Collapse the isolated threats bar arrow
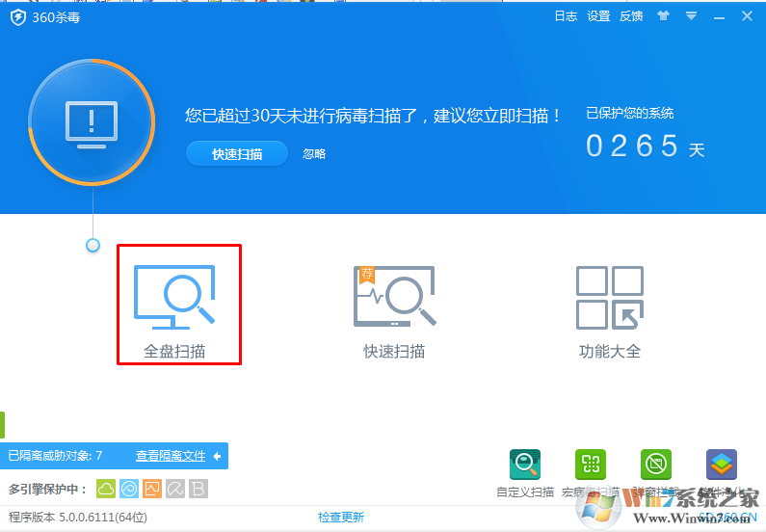The image size is (766, 532). pos(218,456)
